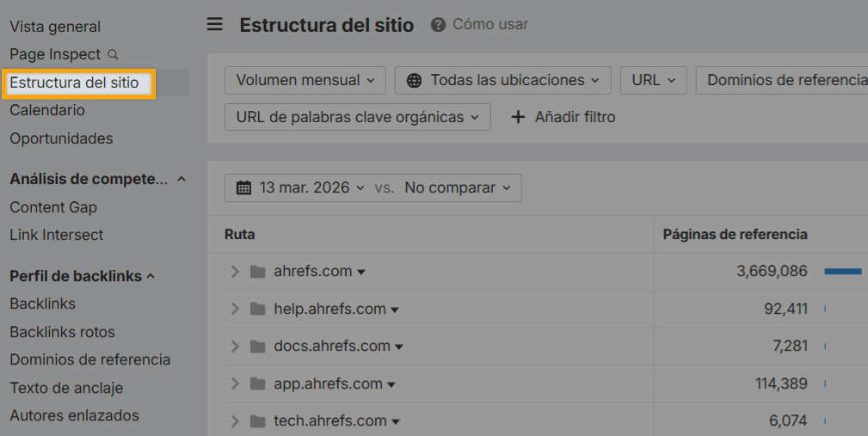The width and height of the screenshot is (868, 436).
Task: Click the 3,669,086 referring pages value
Action: click(772, 271)
